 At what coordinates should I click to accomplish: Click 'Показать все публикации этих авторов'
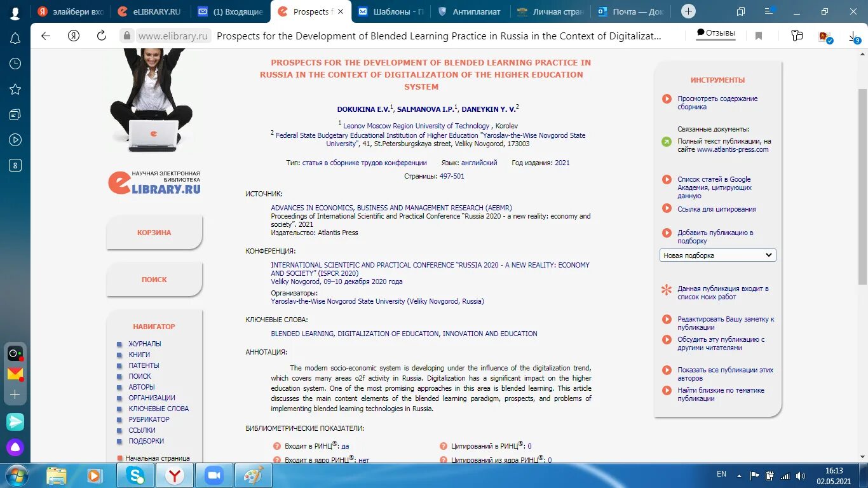pyautogui.click(x=725, y=374)
